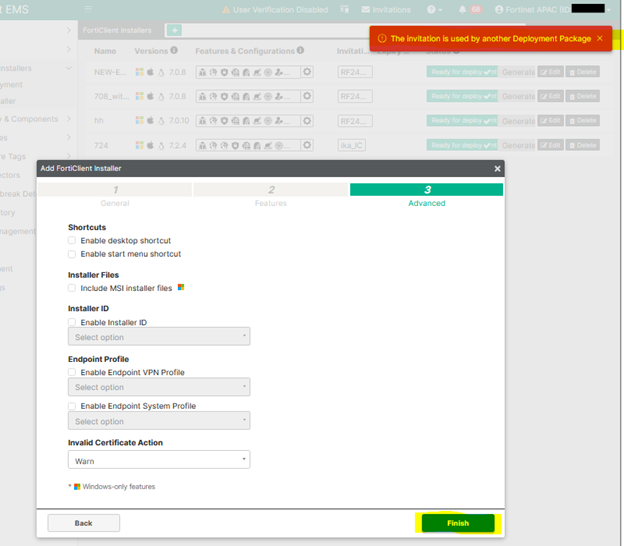
Task: Go to step 2 Features tab
Action: click(x=271, y=195)
